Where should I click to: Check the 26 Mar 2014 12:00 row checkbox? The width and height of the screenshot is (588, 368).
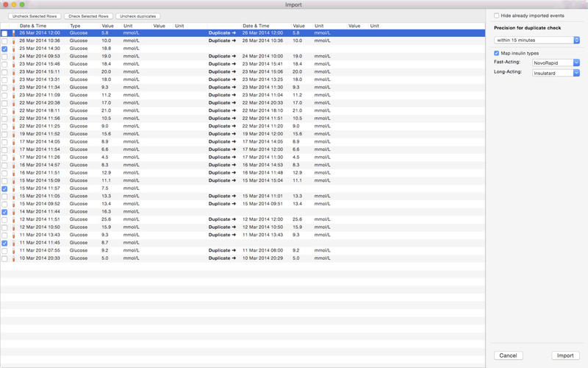pos(4,33)
